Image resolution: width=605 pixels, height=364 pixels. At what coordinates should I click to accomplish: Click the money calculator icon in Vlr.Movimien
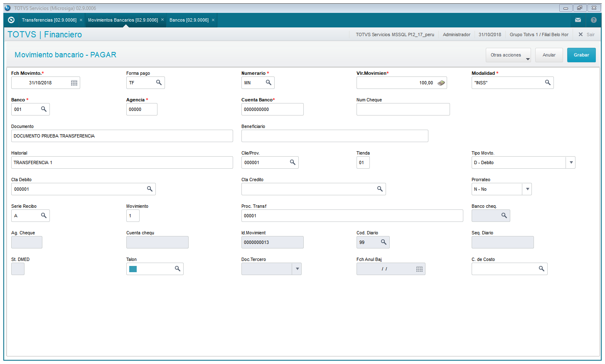pyautogui.click(x=441, y=83)
